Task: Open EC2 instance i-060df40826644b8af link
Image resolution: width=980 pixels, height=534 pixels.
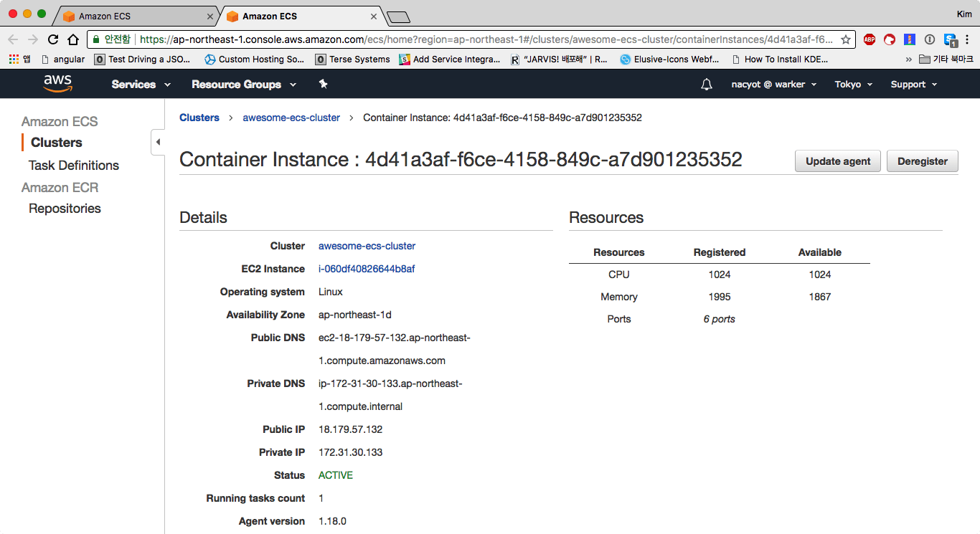Action: pyautogui.click(x=367, y=269)
